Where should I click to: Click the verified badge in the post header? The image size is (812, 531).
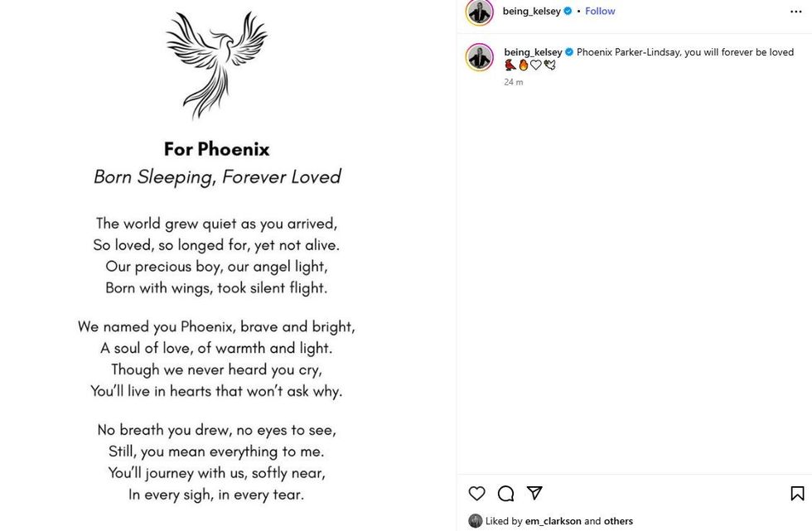[x=568, y=12]
